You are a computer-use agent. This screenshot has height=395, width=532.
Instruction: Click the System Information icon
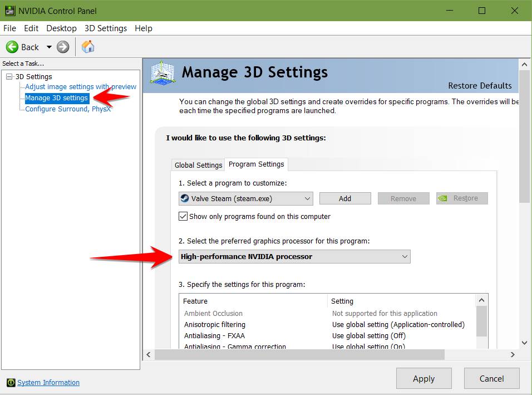[11, 382]
